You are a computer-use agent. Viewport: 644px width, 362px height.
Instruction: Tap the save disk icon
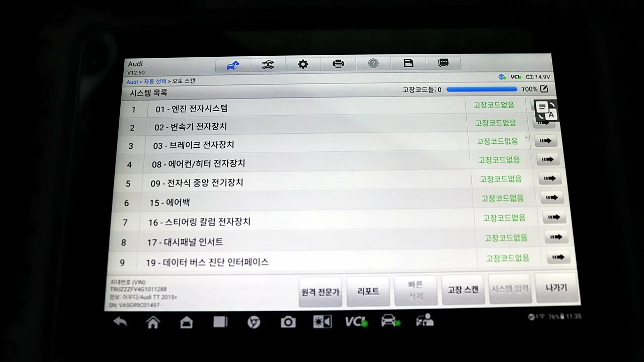click(x=409, y=63)
